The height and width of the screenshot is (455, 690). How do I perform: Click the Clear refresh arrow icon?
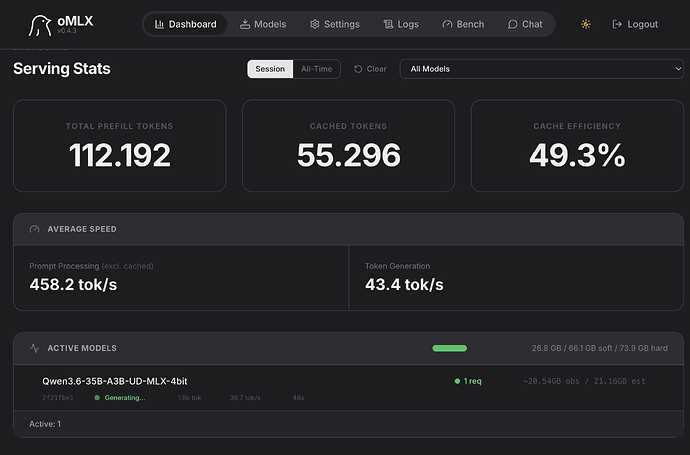click(358, 69)
